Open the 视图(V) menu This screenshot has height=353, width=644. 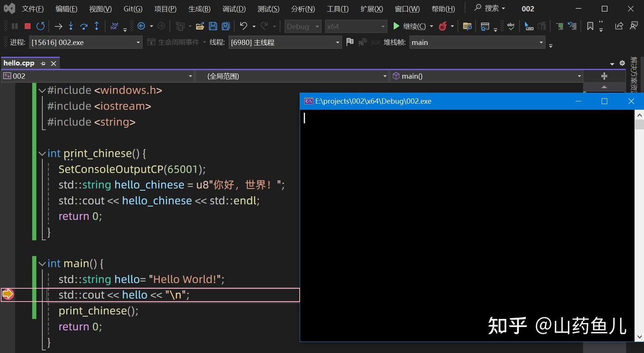click(100, 9)
